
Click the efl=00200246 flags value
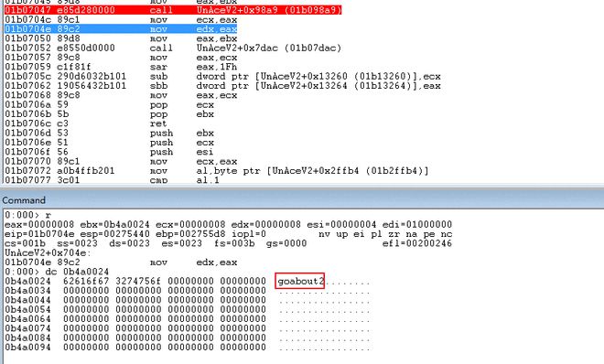pos(416,243)
